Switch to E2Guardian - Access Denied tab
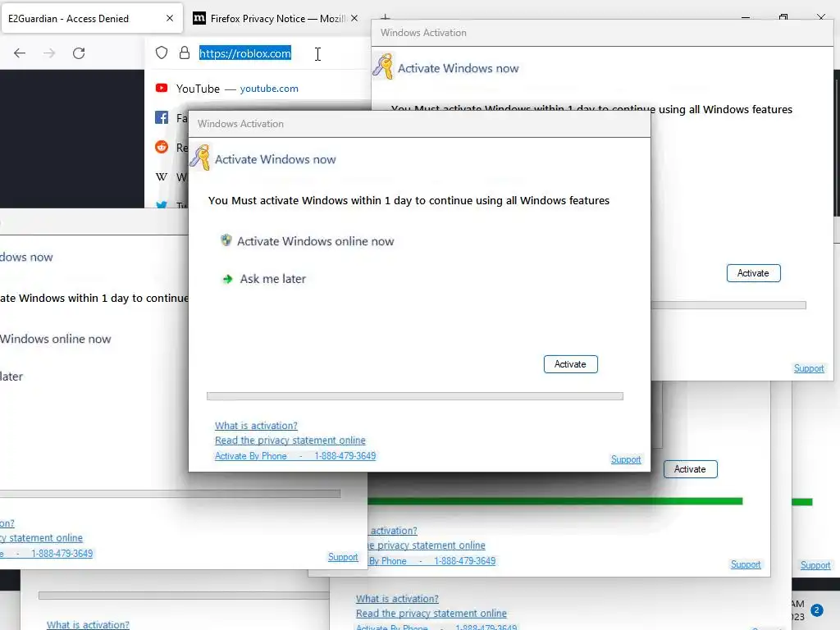840x630 pixels. click(92, 18)
